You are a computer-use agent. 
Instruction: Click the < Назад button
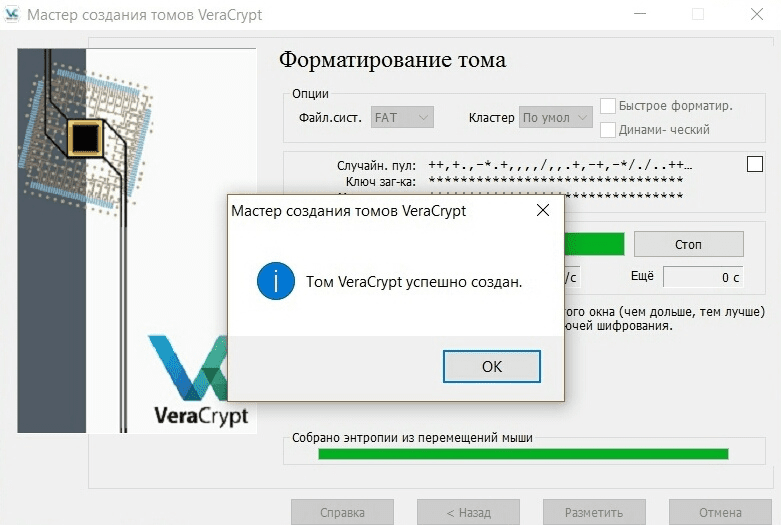(x=468, y=512)
